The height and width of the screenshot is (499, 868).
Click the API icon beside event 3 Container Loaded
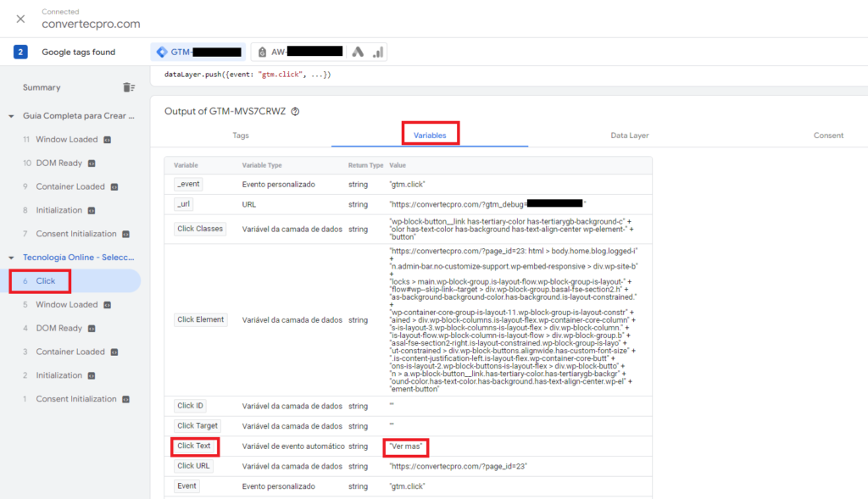114,352
